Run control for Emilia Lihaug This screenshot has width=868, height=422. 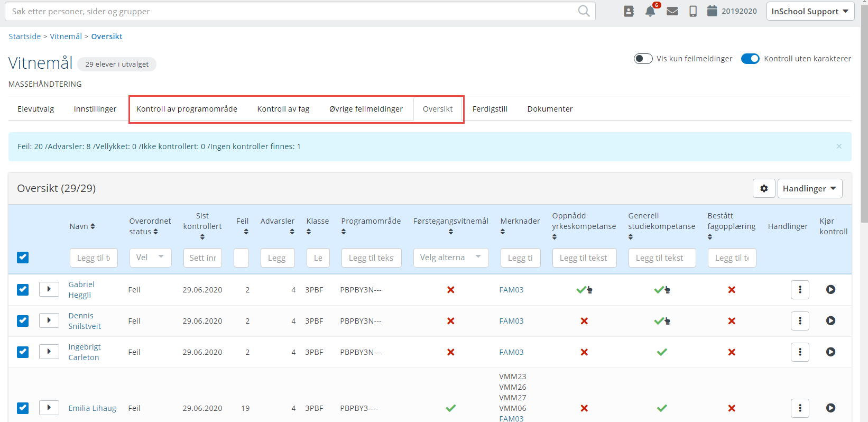click(x=830, y=408)
